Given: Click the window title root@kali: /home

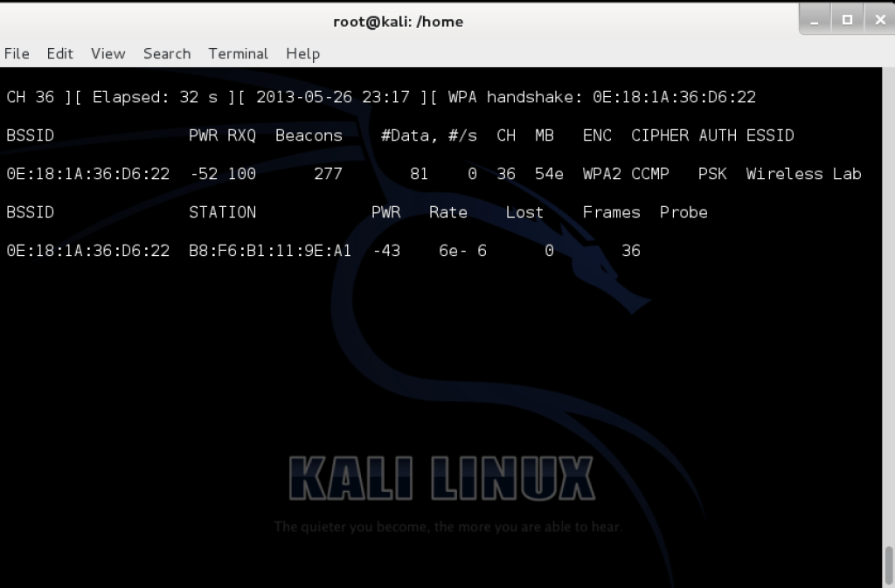Looking at the screenshot, I should pyautogui.click(x=398, y=22).
